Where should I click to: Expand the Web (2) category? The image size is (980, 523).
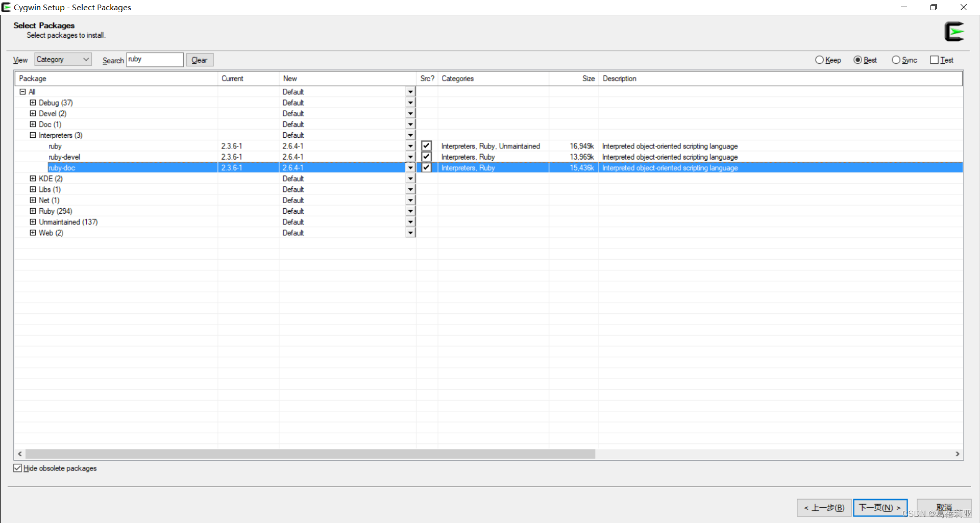pos(33,233)
